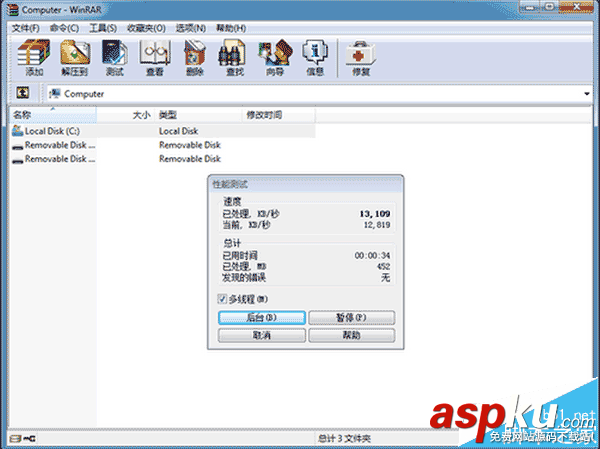
Task: Open the Wizard (向导) toolbar icon
Action: (x=275, y=57)
